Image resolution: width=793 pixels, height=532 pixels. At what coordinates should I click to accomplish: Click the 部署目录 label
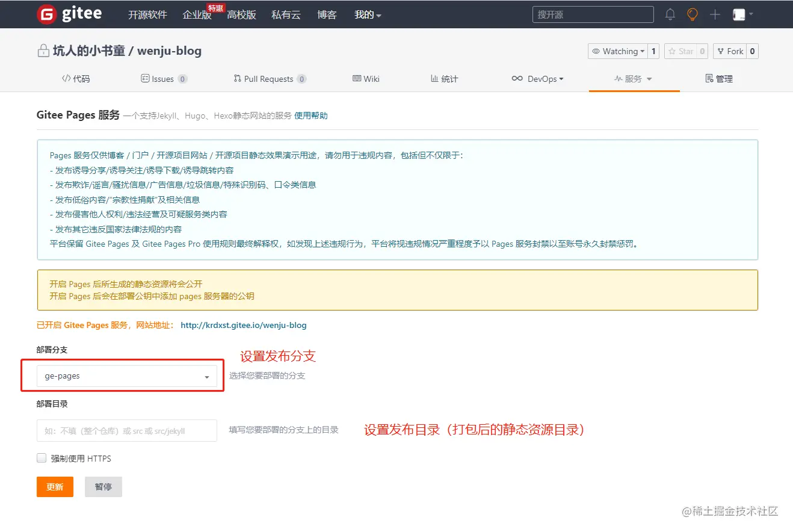pos(52,404)
